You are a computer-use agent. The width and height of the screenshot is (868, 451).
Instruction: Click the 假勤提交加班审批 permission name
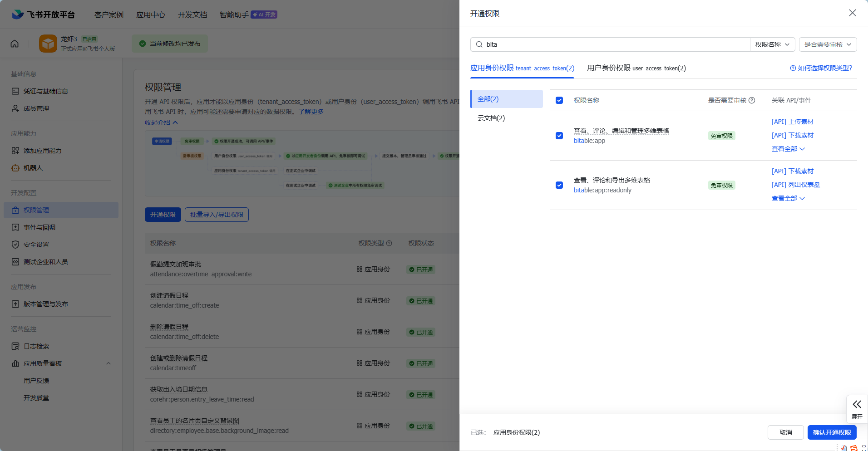[176, 264]
